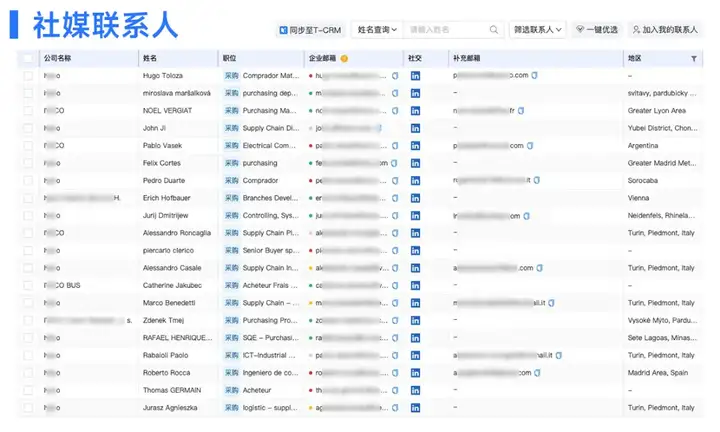Click info icon beside 企业邮箱 header
Viewport: 720px width, 432px height.
345,58
